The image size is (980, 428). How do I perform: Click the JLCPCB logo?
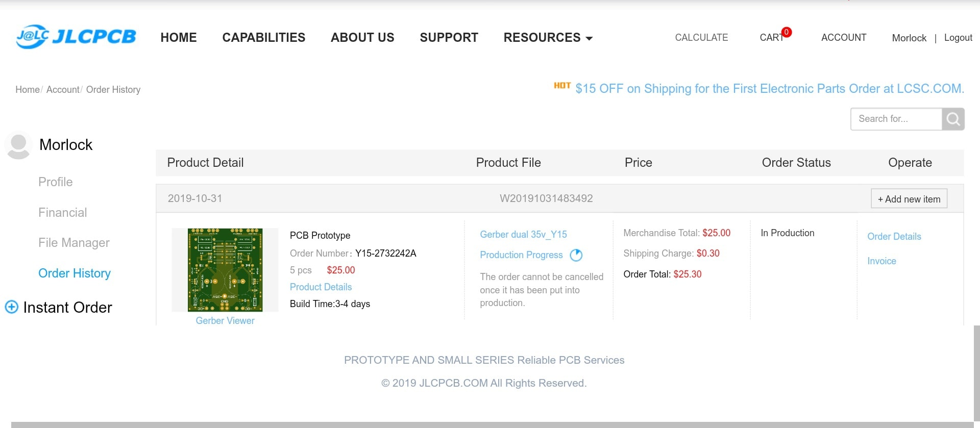coord(76,37)
